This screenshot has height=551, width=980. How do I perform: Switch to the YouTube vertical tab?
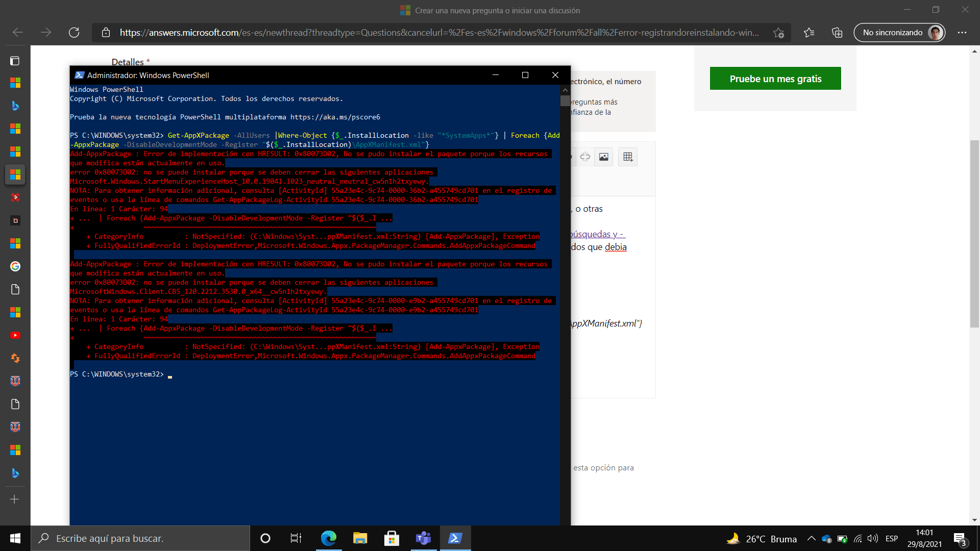point(15,335)
